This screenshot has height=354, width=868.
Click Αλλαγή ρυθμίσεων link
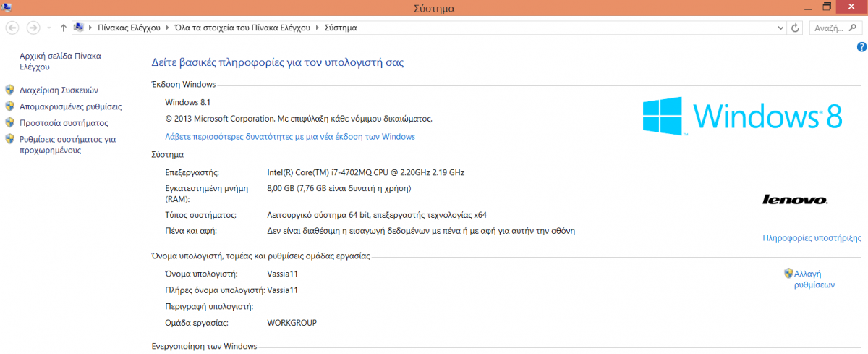click(814, 279)
